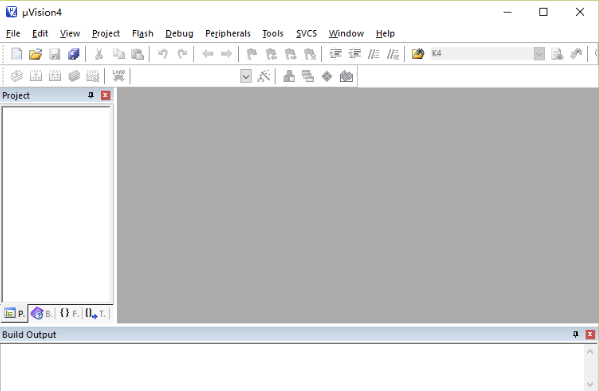
Task: Click the Manage Components boxes icon
Action: 289,76
